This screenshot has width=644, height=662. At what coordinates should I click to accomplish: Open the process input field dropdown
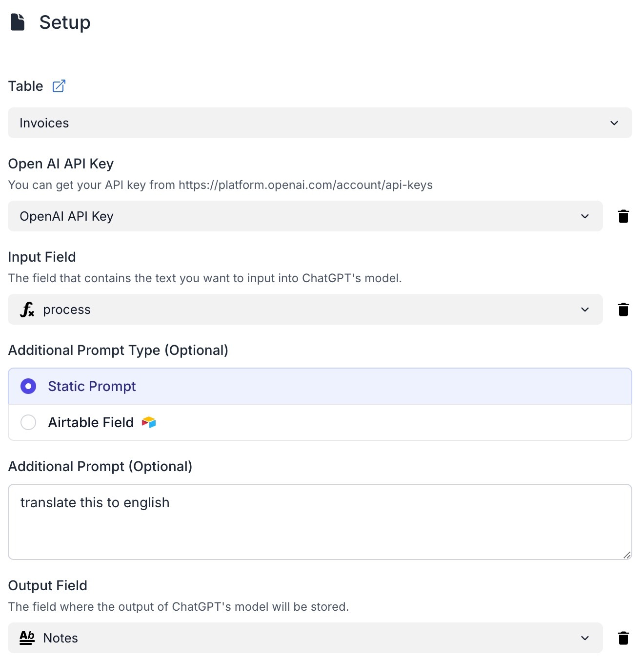coord(305,310)
